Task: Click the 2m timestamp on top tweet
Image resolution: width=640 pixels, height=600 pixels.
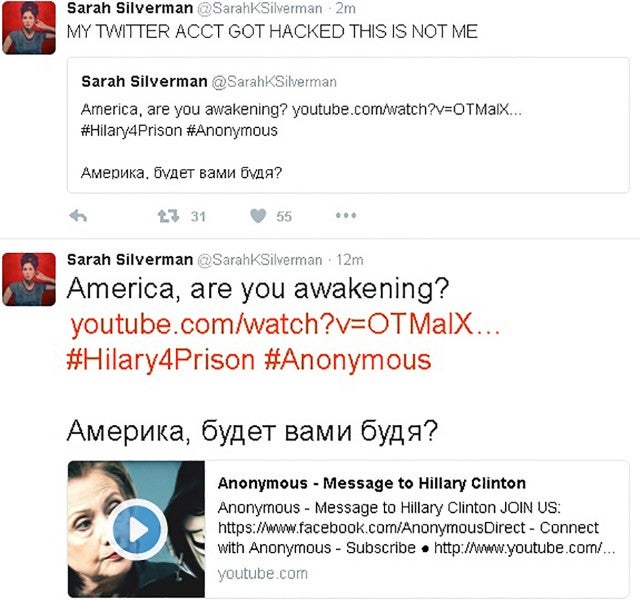Action: pyautogui.click(x=346, y=8)
